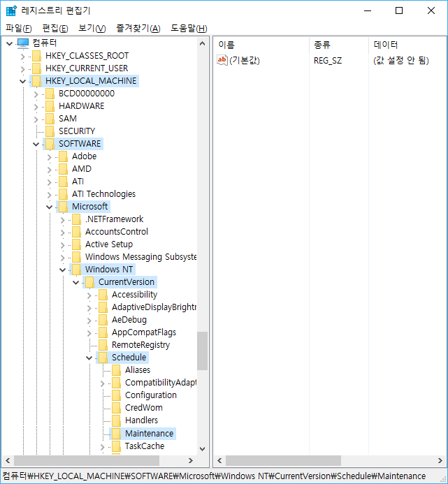Image resolution: width=448 pixels, height=484 pixels.
Task: Click the HKEY_CLASSES_ROOT folder icon
Action: (x=36, y=56)
